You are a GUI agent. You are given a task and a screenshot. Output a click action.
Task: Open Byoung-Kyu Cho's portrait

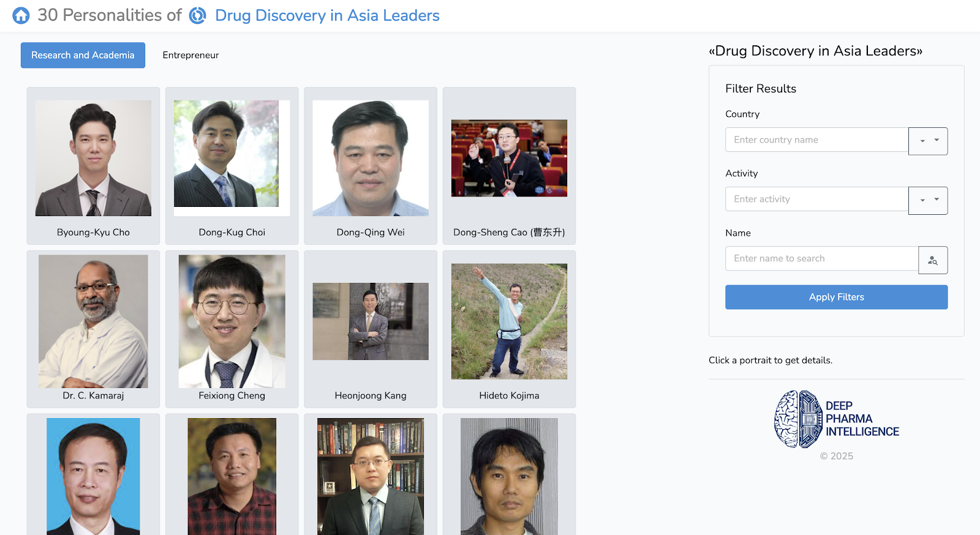tap(93, 158)
